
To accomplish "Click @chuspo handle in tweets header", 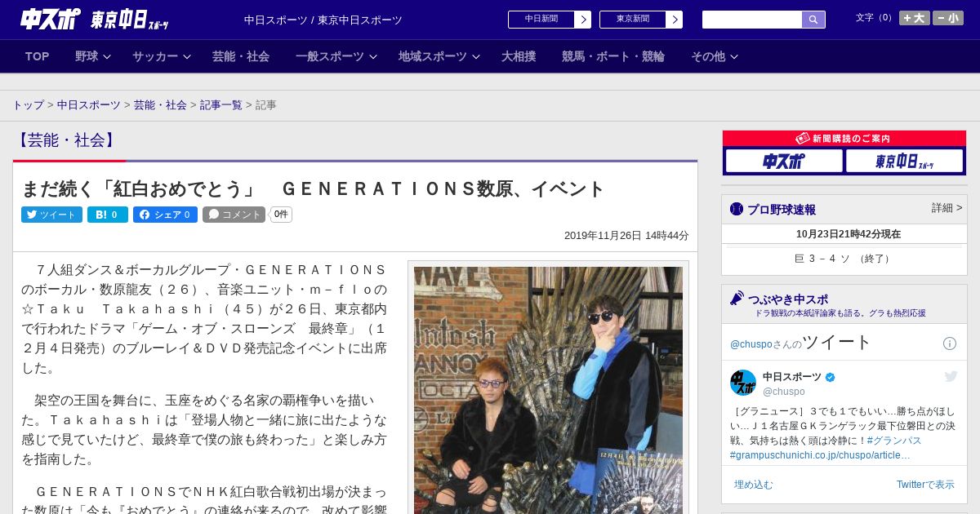I will (751, 344).
